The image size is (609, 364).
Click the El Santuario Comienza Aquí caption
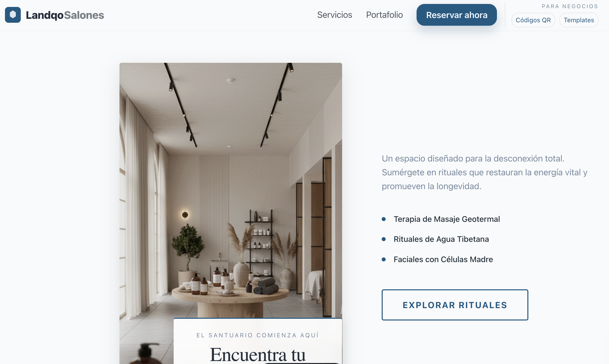click(x=258, y=335)
